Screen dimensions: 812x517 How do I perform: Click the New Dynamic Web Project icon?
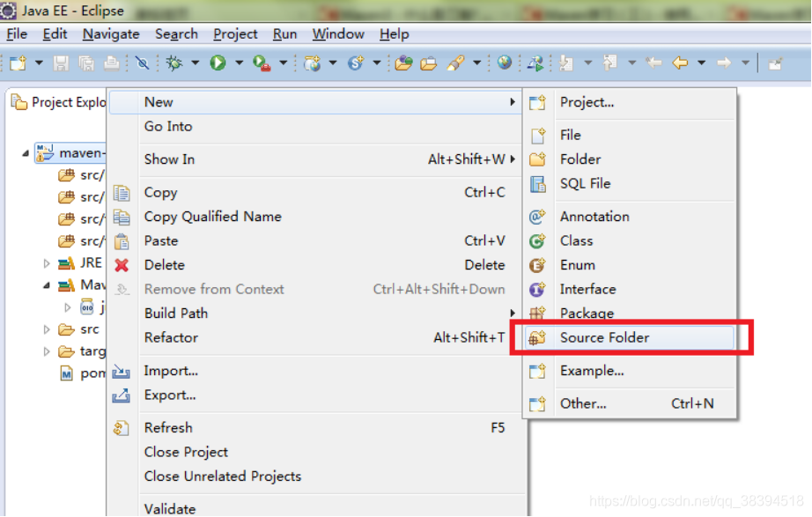pyautogui.click(x=313, y=63)
